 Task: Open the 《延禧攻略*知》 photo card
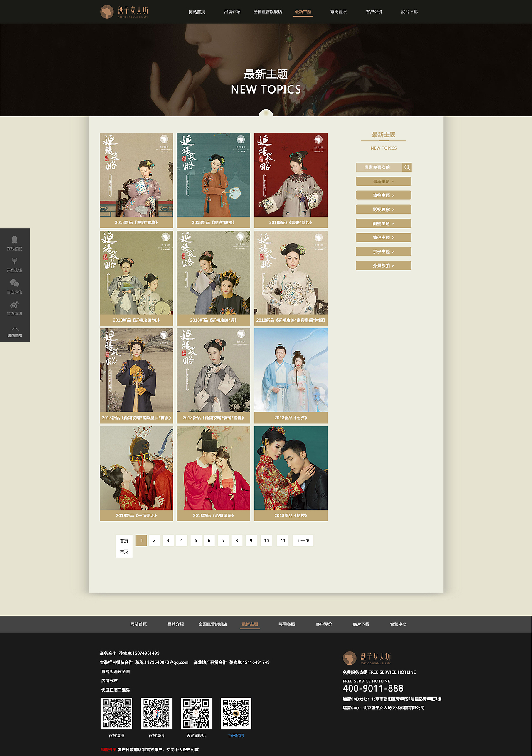pyautogui.click(x=136, y=278)
